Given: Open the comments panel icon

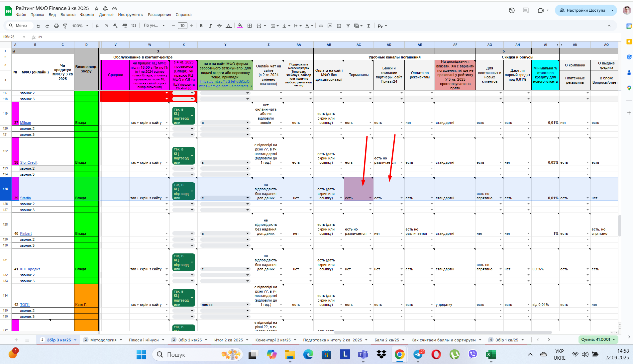Looking at the screenshot, I should (x=526, y=10).
